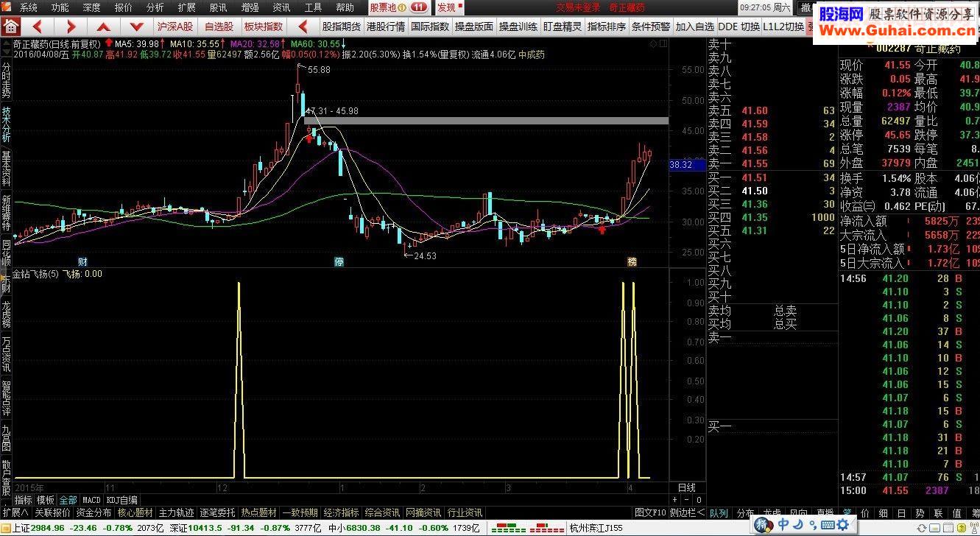Image resolution: width=980 pixels, height=536 pixels.
Task: Click the plus zoom button under chart
Action: (675, 500)
